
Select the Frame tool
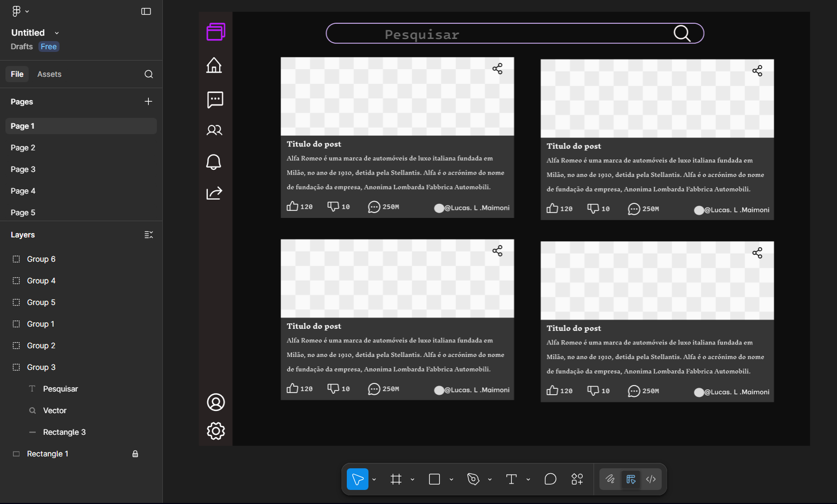click(x=396, y=479)
